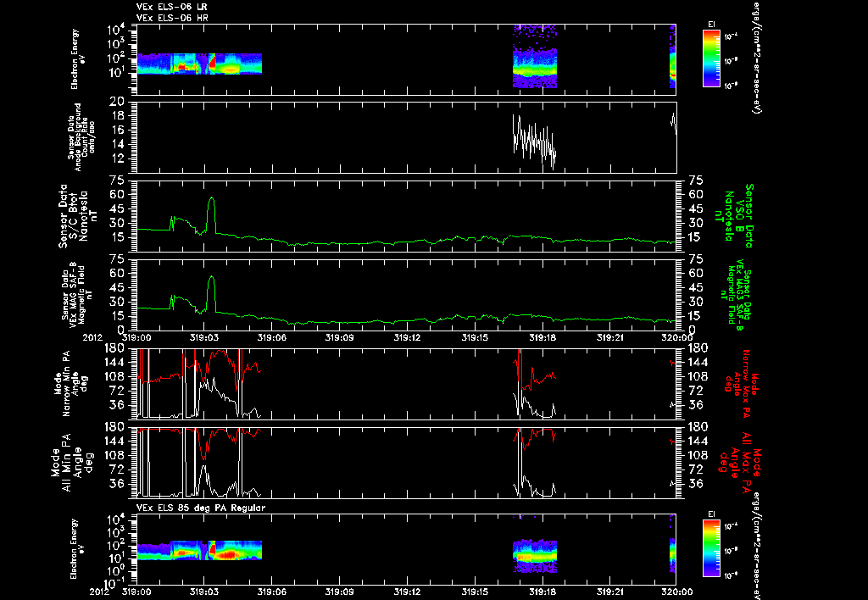Select the white "VEx MAG SAF-B Magnetic Field" label
The image size is (868, 600).
pos(77,294)
